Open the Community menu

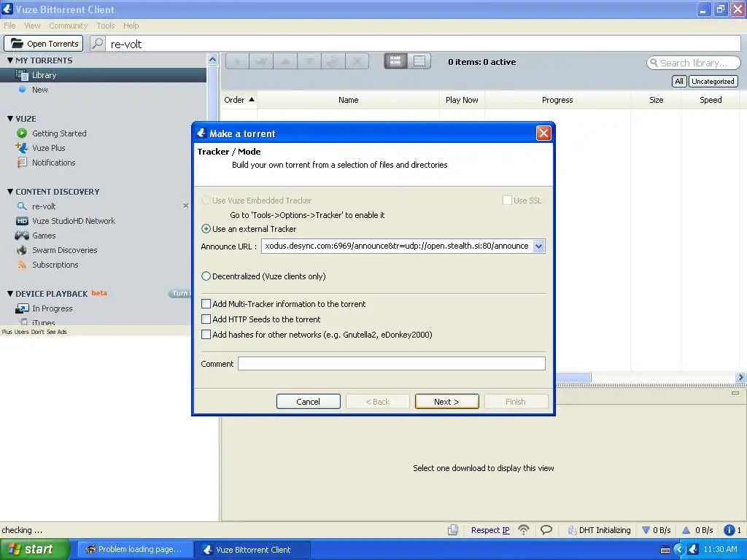click(68, 26)
